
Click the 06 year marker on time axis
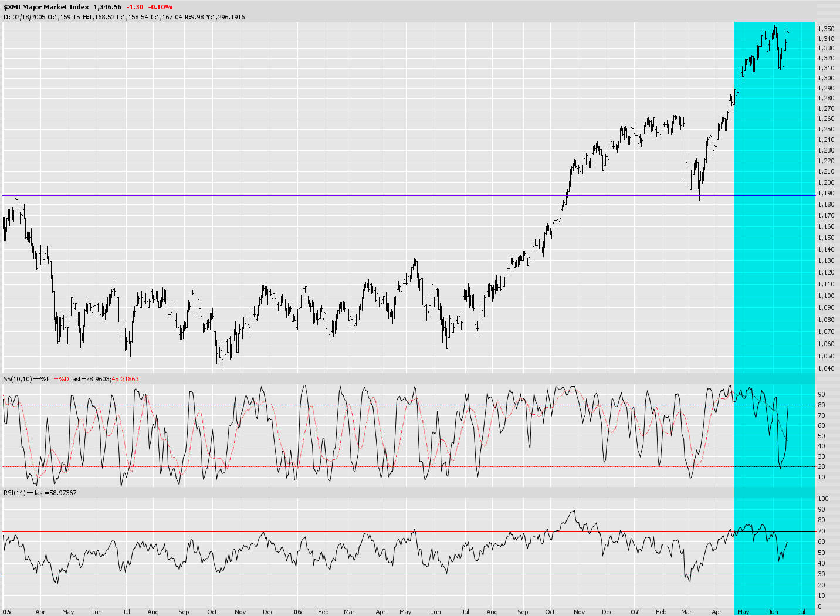pyautogui.click(x=297, y=612)
